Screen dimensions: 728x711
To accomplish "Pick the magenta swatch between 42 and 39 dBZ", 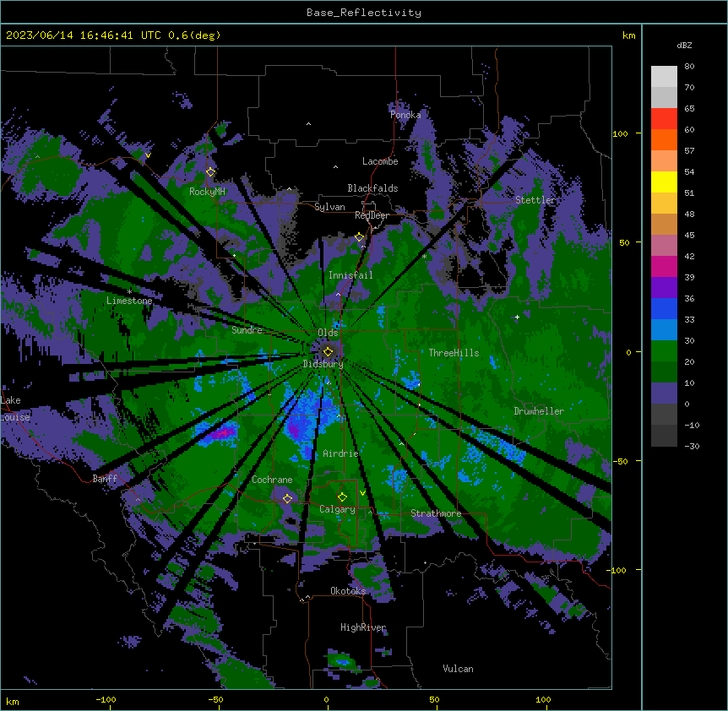I will [664, 266].
